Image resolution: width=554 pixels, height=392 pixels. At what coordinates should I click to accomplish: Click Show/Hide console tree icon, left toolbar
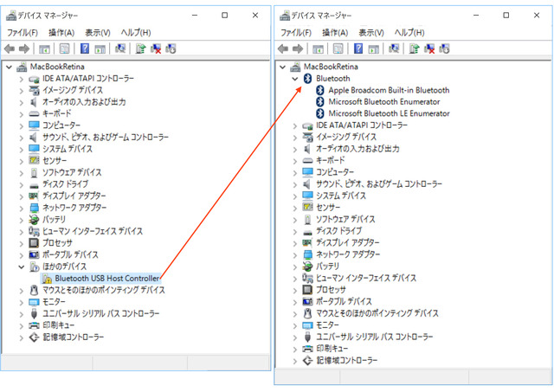(44, 48)
